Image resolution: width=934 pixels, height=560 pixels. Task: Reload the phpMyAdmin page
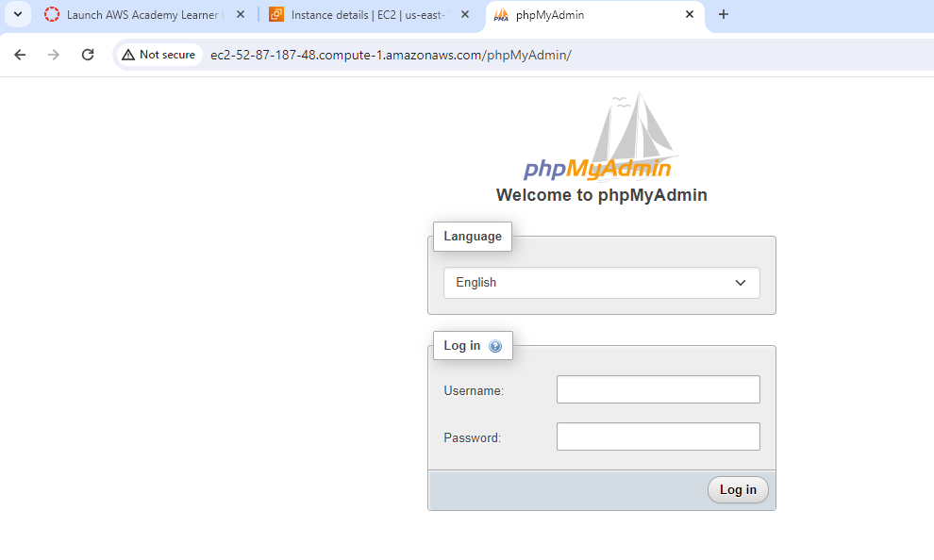(88, 55)
